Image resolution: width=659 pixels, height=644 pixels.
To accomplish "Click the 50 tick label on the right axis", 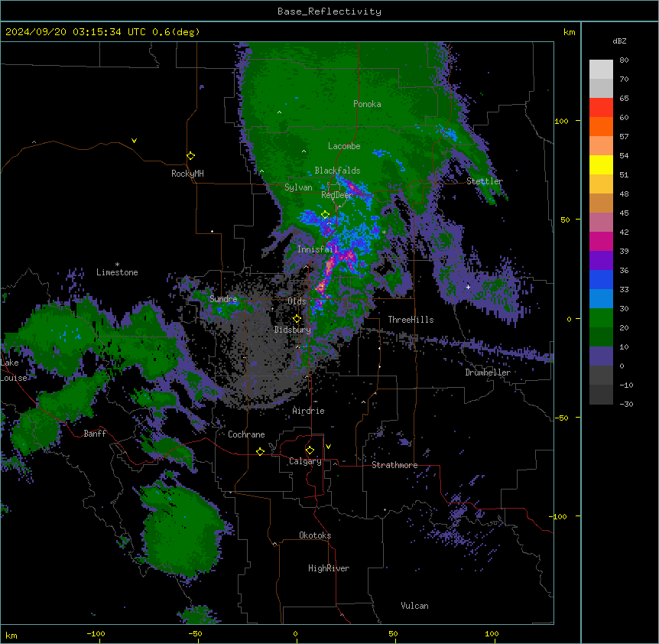I will pos(565,220).
